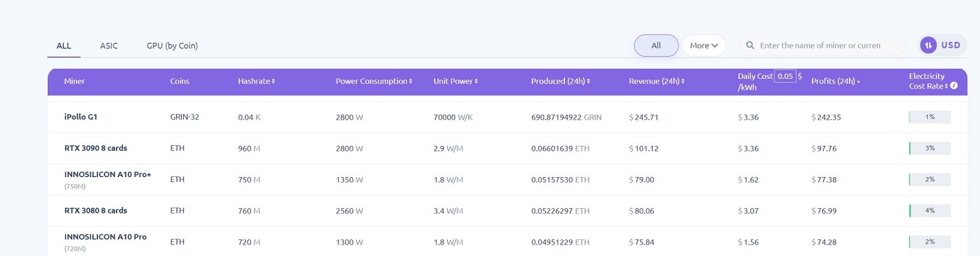The width and height of the screenshot is (980, 256).
Task: Click the Miner column header
Action: coord(74,82)
